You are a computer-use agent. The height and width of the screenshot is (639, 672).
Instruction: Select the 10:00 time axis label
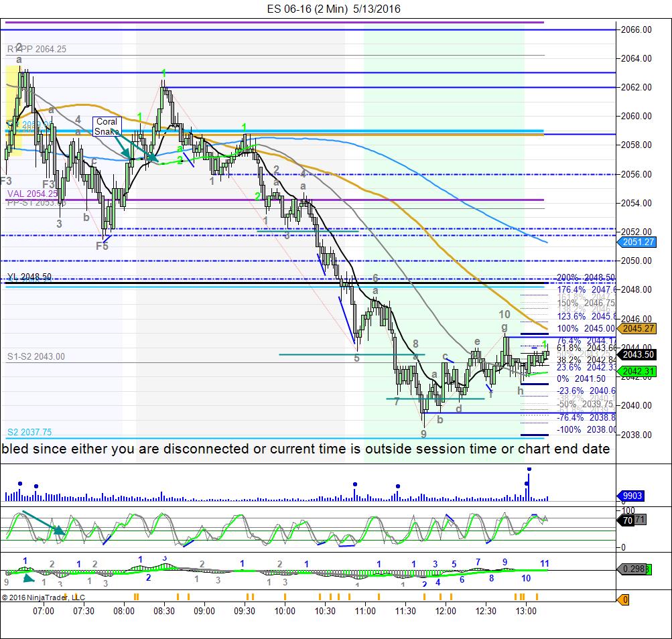point(285,611)
